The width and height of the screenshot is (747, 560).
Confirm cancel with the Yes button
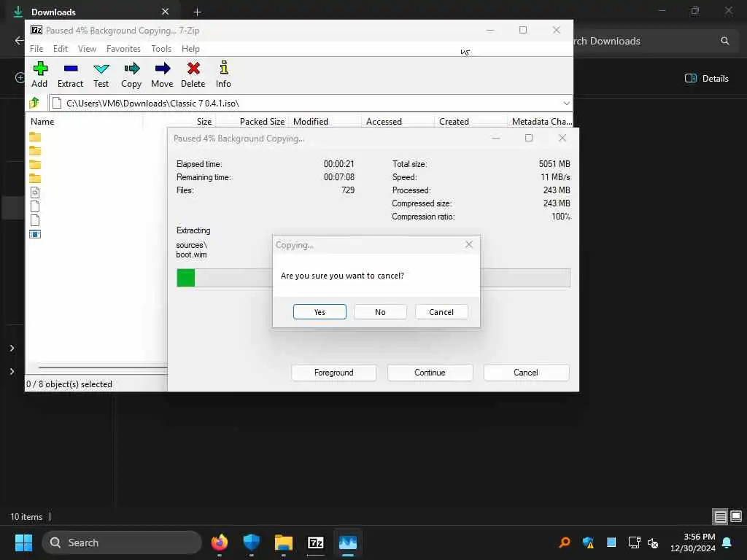(x=320, y=312)
